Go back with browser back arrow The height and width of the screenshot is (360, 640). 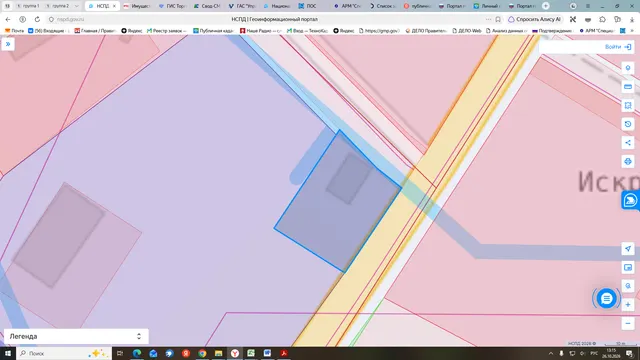coord(8,19)
